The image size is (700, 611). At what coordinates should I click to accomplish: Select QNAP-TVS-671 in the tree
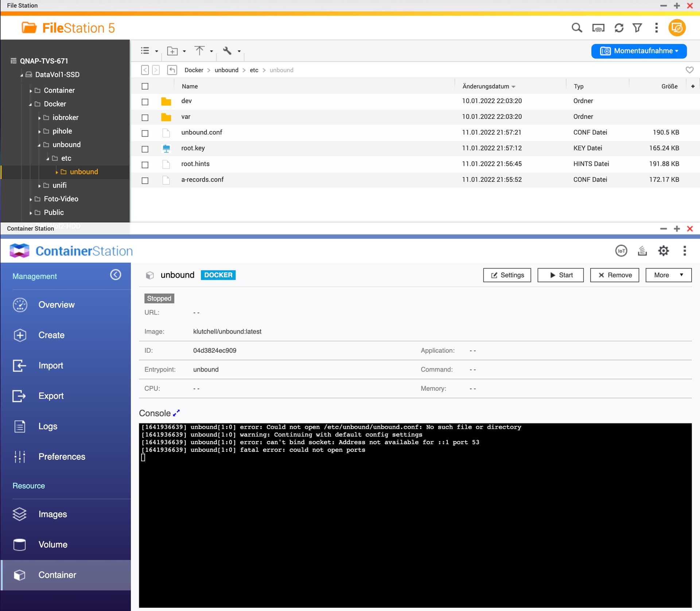coord(44,61)
